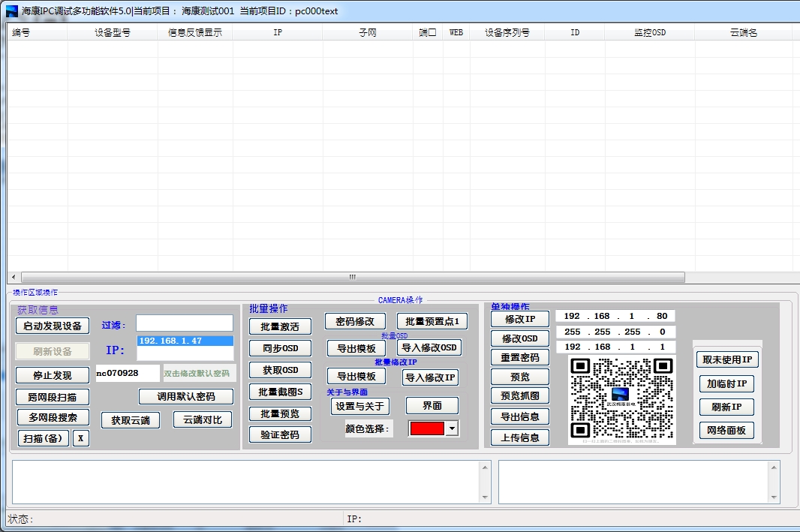Click 获取云端 button
The width and height of the screenshot is (800, 532).
pyautogui.click(x=131, y=420)
